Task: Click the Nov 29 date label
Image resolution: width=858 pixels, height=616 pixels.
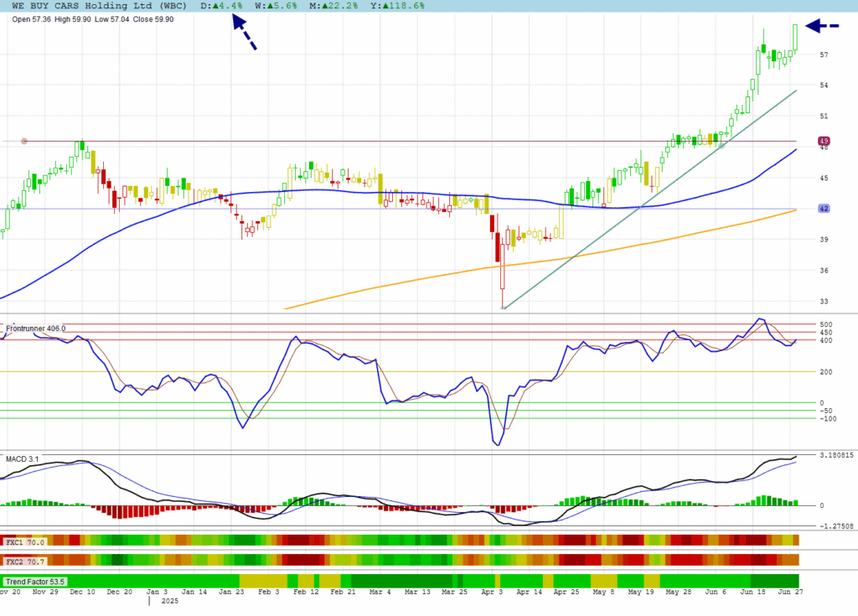Action: point(45,592)
